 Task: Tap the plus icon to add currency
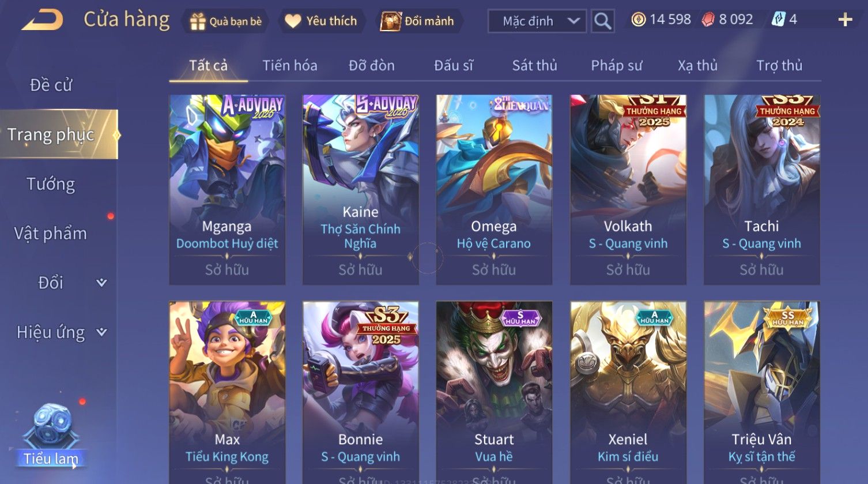point(845,20)
